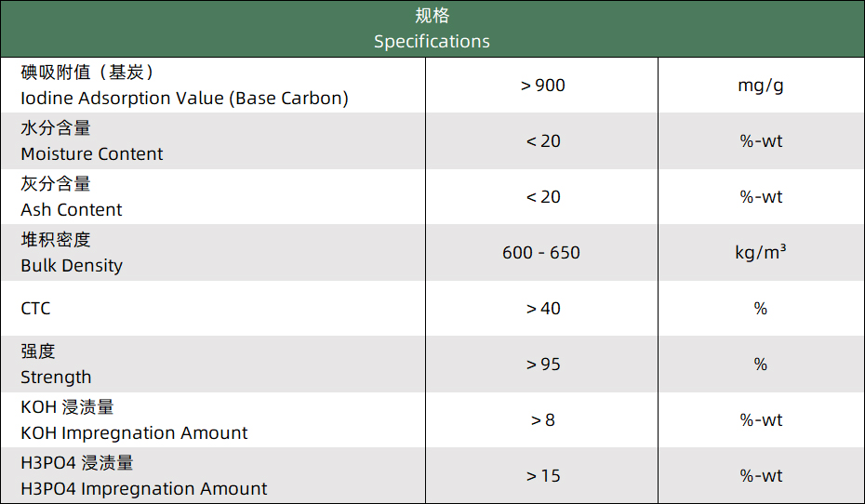Select the '> 900' value cell
Screen dimensions: 865x504
point(543,86)
